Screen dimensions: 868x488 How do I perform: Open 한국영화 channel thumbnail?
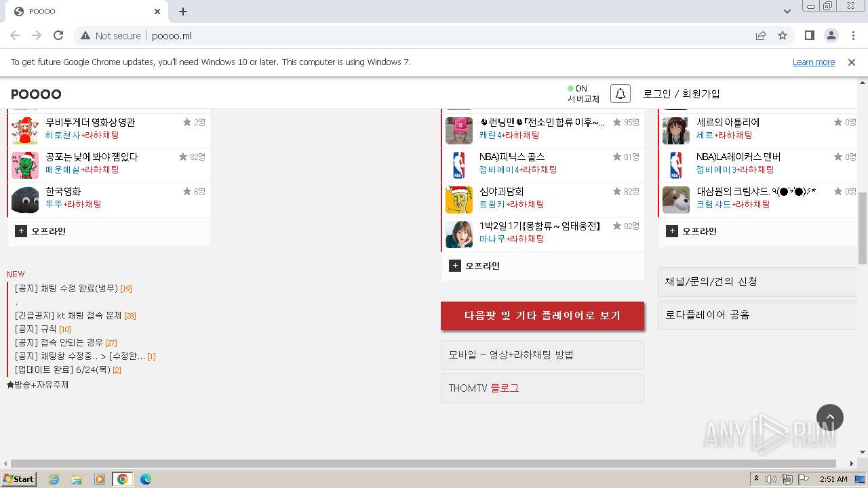(x=25, y=200)
